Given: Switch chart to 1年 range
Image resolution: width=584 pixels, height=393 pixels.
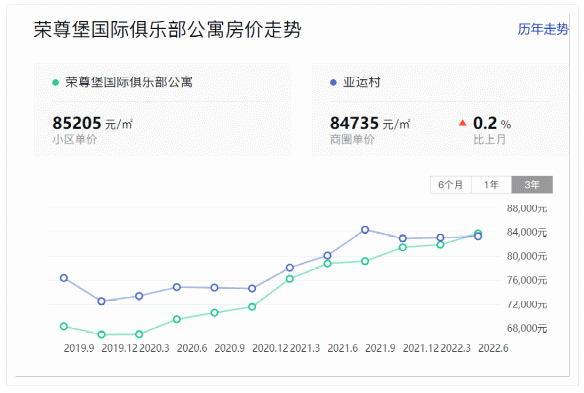Looking at the screenshot, I should 491,185.
